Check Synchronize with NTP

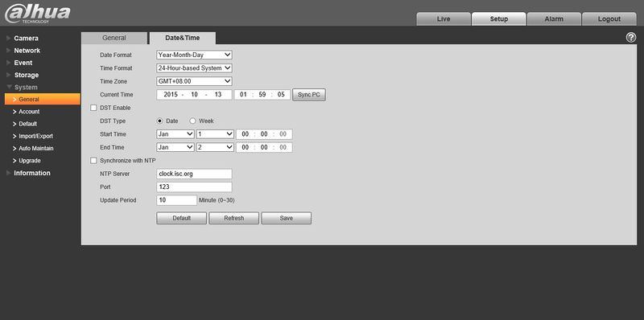point(93,161)
